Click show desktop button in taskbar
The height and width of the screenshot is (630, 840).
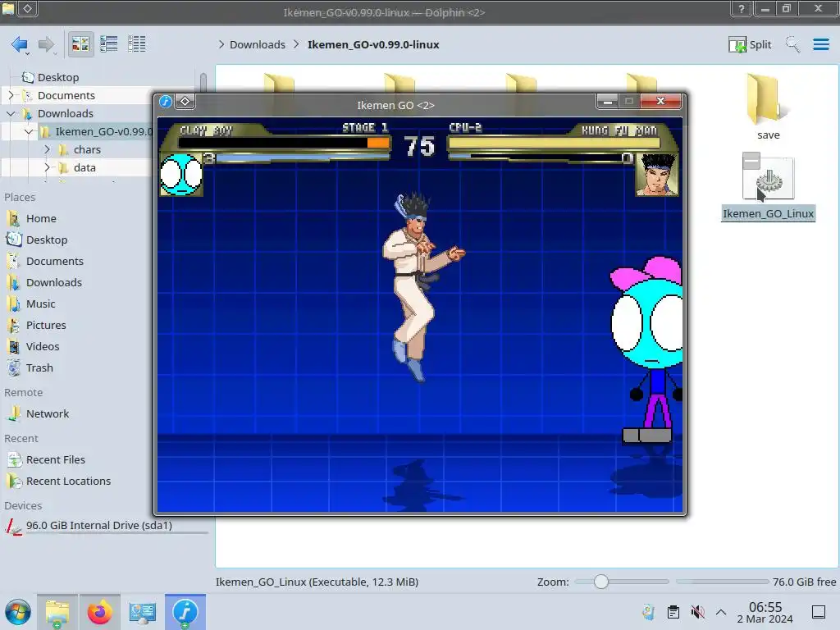(819, 612)
